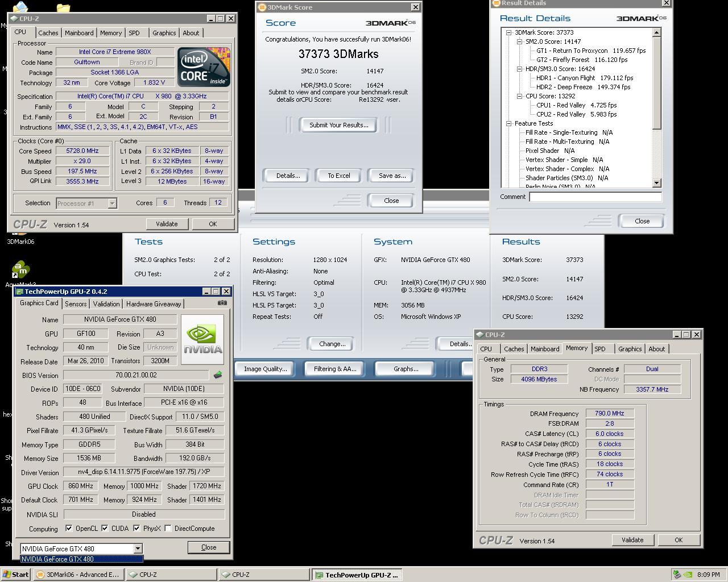Screen dimensions: 728x582
Task: Open Graphics tab in top CPU-Z window
Action: pos(164,33)
